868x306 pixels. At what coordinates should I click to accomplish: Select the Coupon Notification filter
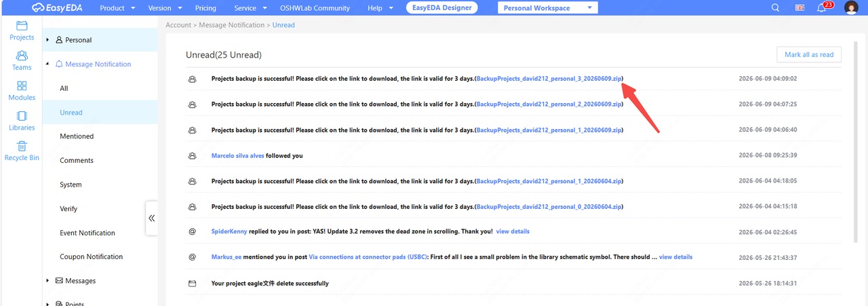click(92, 256)
